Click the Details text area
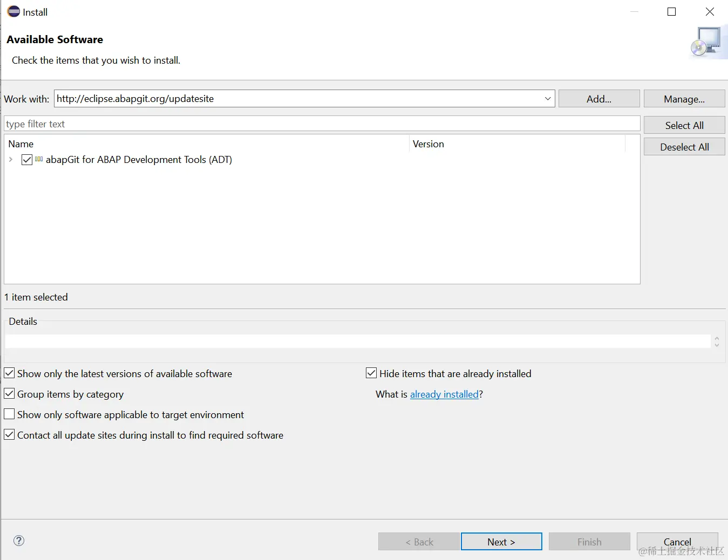Image resolution: width=728 pixels, height=560 pixels. point(358,341)
